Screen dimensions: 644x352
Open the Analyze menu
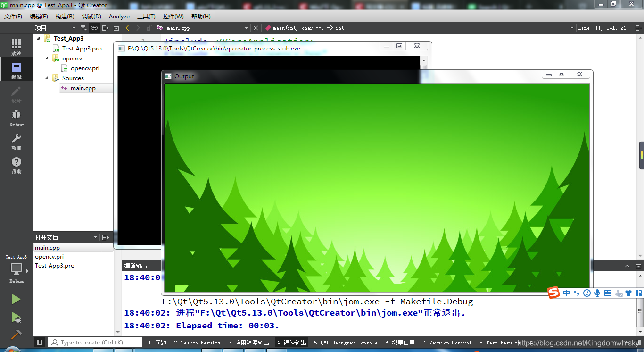[x=119, y=16]
